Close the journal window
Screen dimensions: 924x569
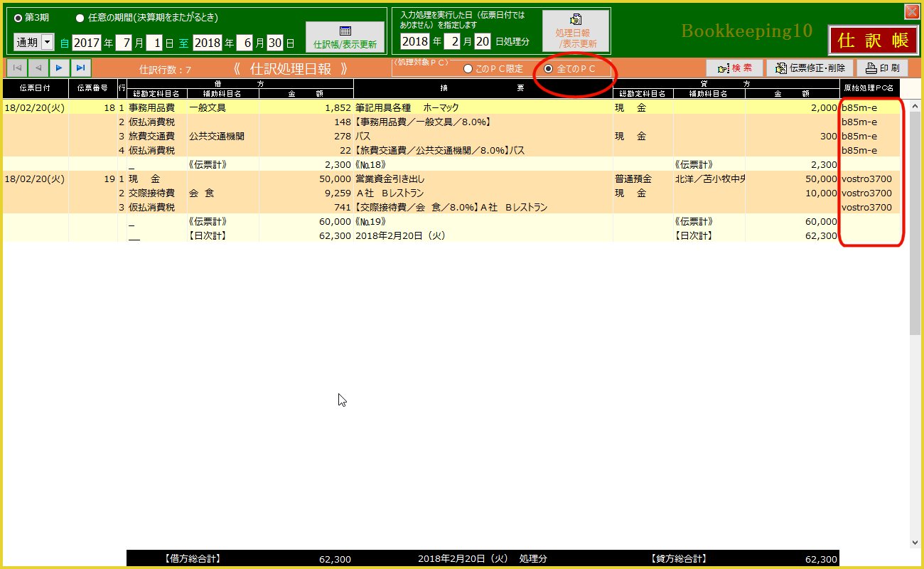coord(910,11)
